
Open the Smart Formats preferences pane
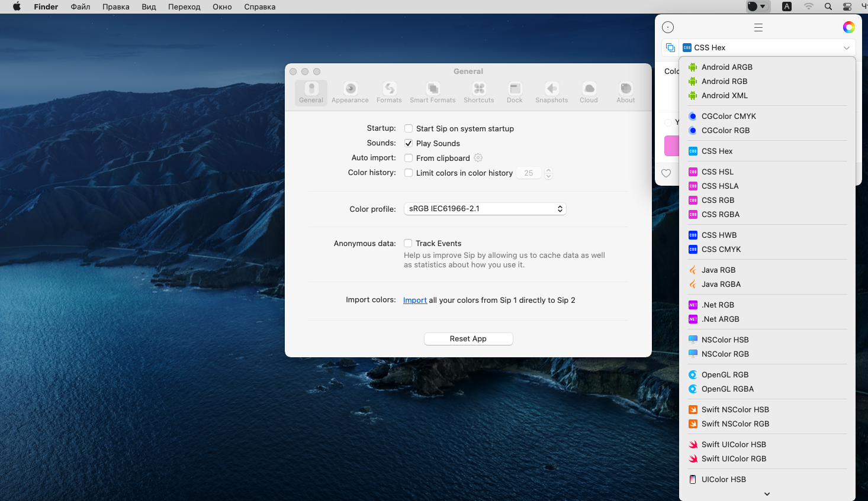pos(432,93)
